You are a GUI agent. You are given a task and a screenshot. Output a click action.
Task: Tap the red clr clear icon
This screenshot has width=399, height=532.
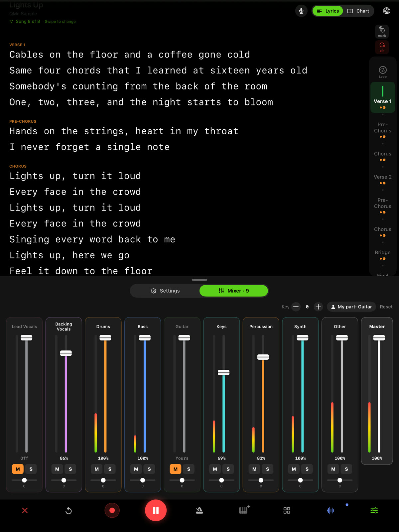382,47
